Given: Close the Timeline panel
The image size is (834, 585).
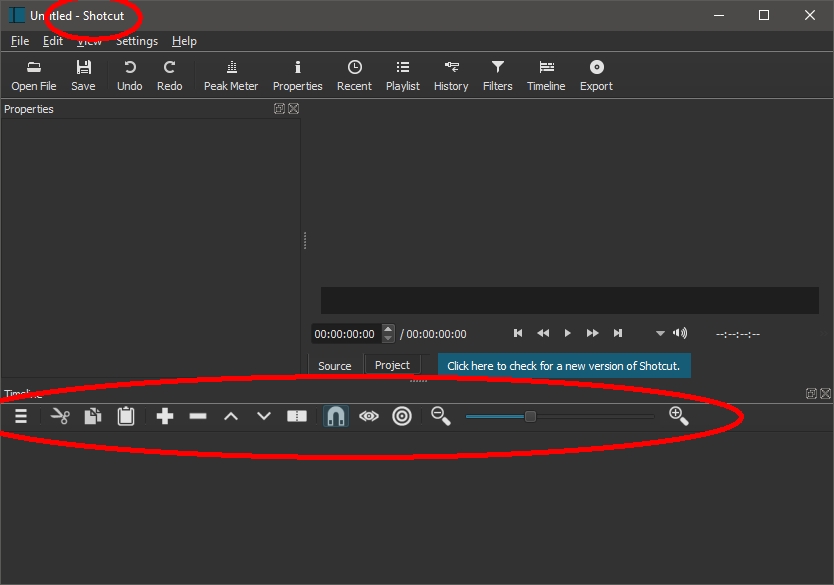Looking at the screenshot, I should 825,394.
